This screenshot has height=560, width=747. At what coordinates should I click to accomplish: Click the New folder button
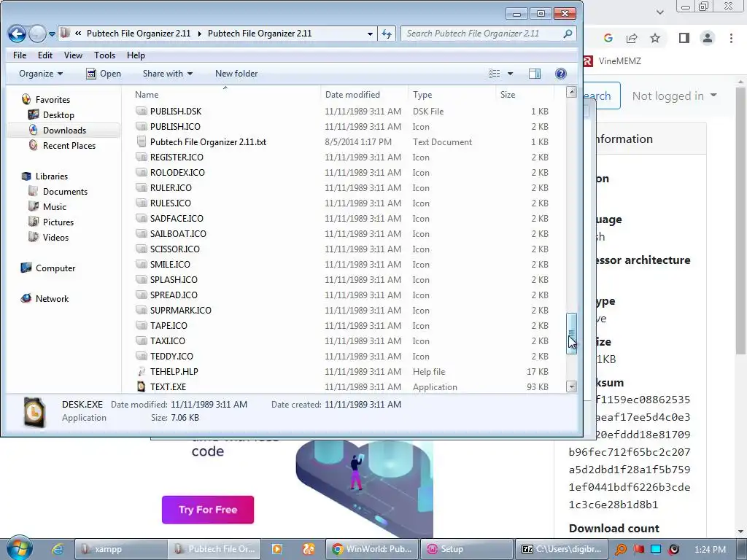236,74
